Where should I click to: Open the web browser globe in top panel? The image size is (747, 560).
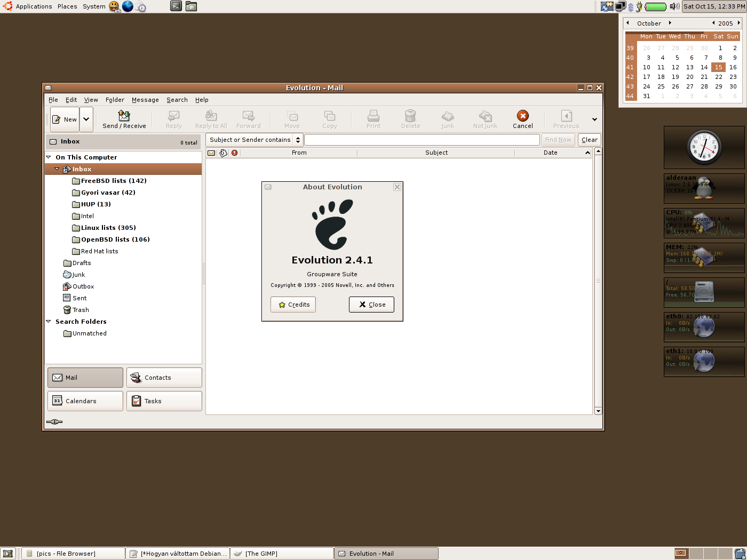click(128, 6)
